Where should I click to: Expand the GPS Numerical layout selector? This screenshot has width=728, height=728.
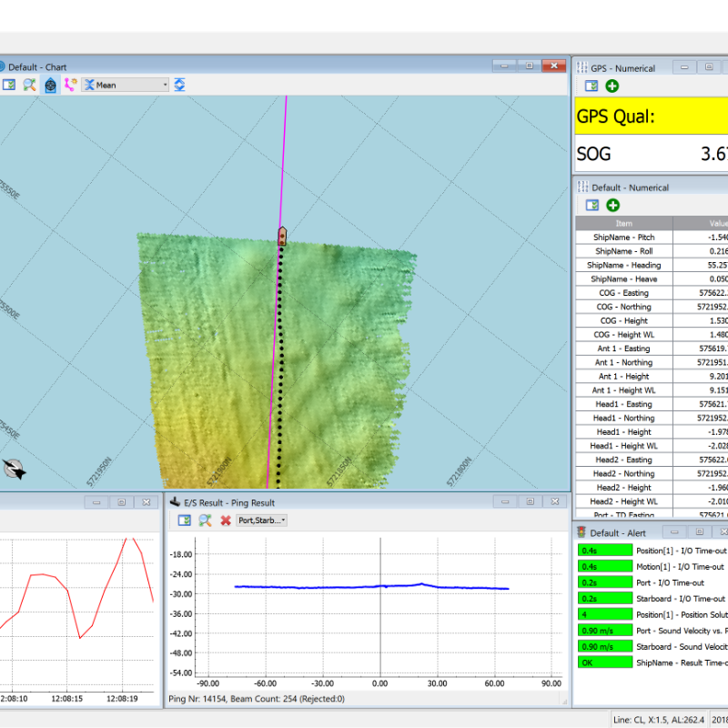tap(591, 86)
